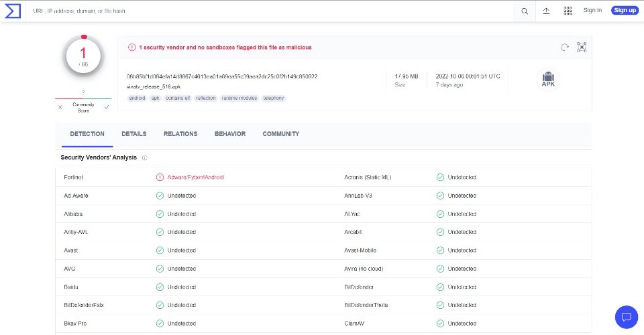Click the Acronis (Static ML) vendor name
Image resolution: width=644 pixels, height=335 pixels.
pyautogui.click(x=368, y=177)
